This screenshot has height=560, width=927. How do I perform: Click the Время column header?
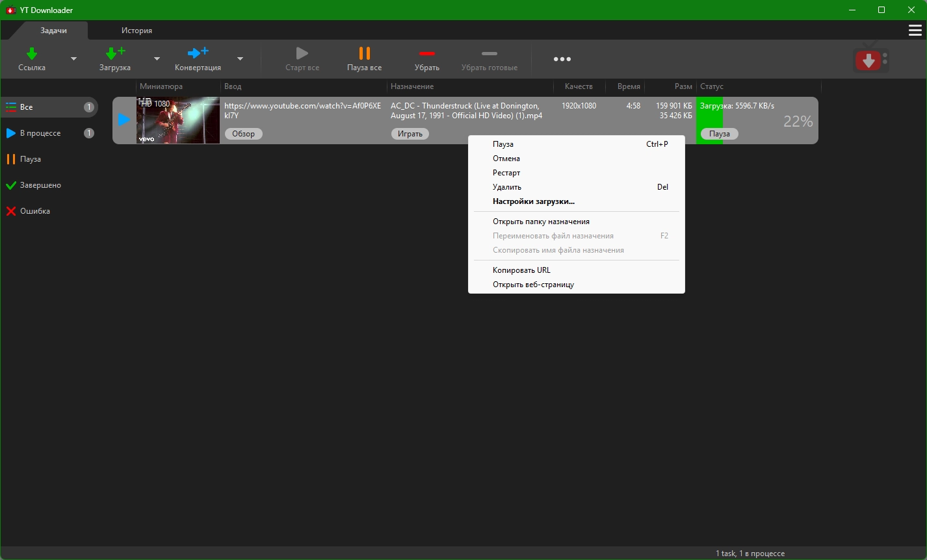point(629,86)
